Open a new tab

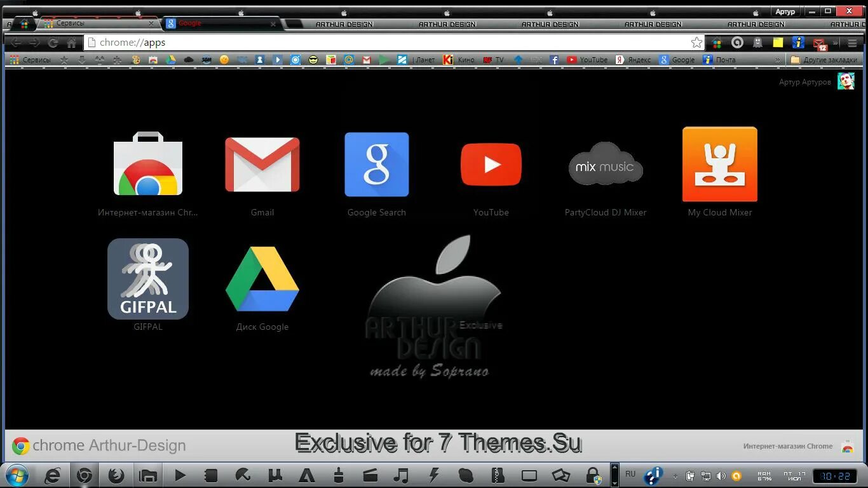[x=294, y=24]
